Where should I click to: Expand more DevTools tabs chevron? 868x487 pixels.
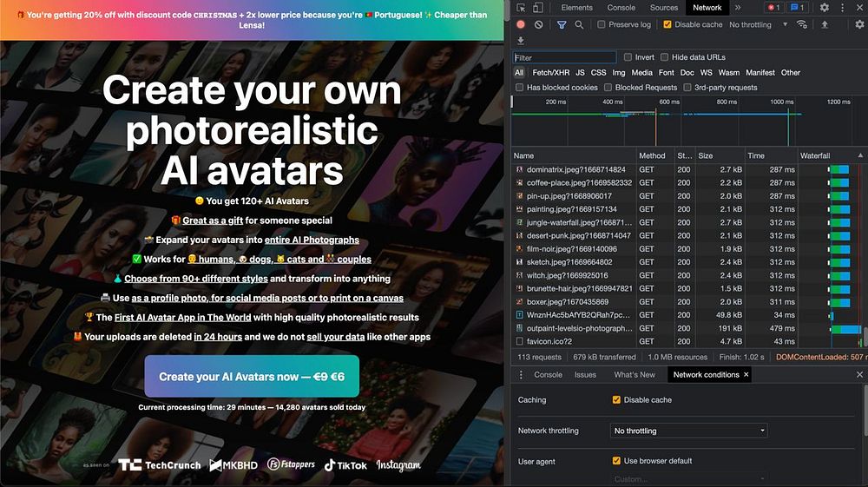pos(737,7)
